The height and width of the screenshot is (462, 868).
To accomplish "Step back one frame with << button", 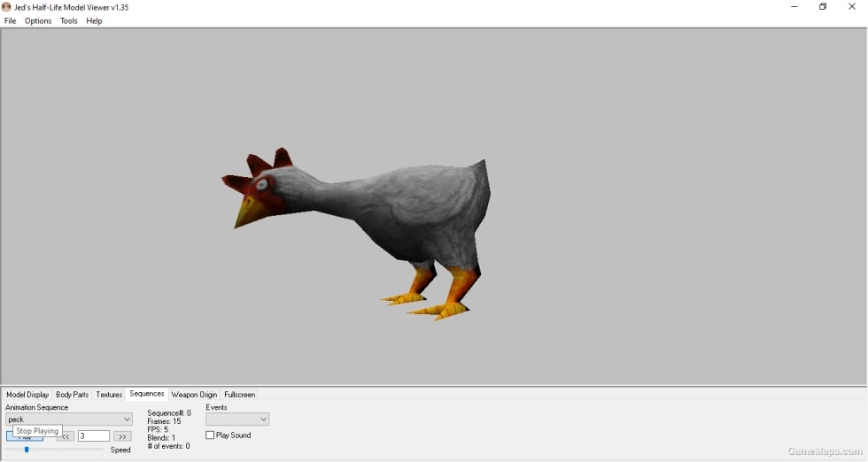I will (66, 436).
